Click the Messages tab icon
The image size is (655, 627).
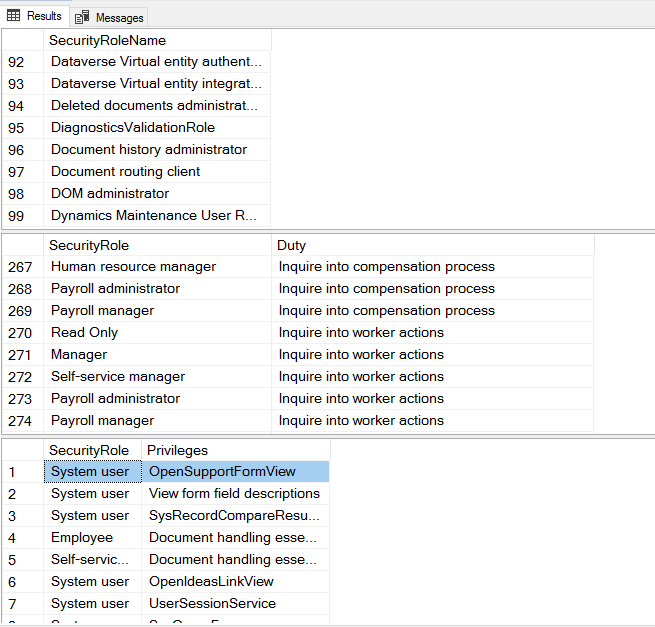82,17
